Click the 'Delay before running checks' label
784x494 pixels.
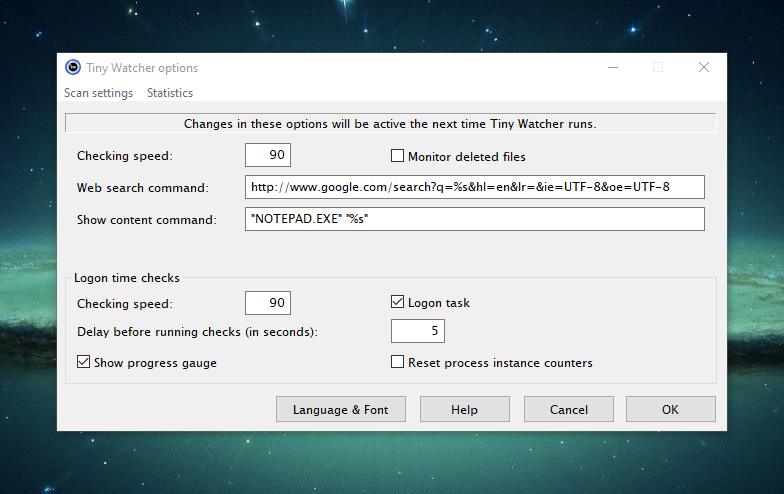click(x=197, y=332)
